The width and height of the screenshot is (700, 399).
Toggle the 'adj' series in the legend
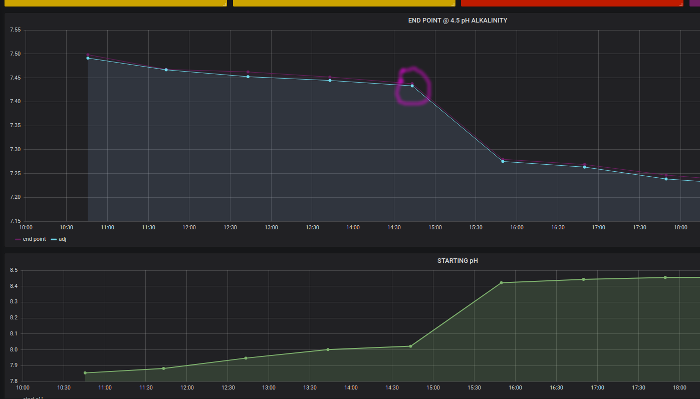click(62, 239)
